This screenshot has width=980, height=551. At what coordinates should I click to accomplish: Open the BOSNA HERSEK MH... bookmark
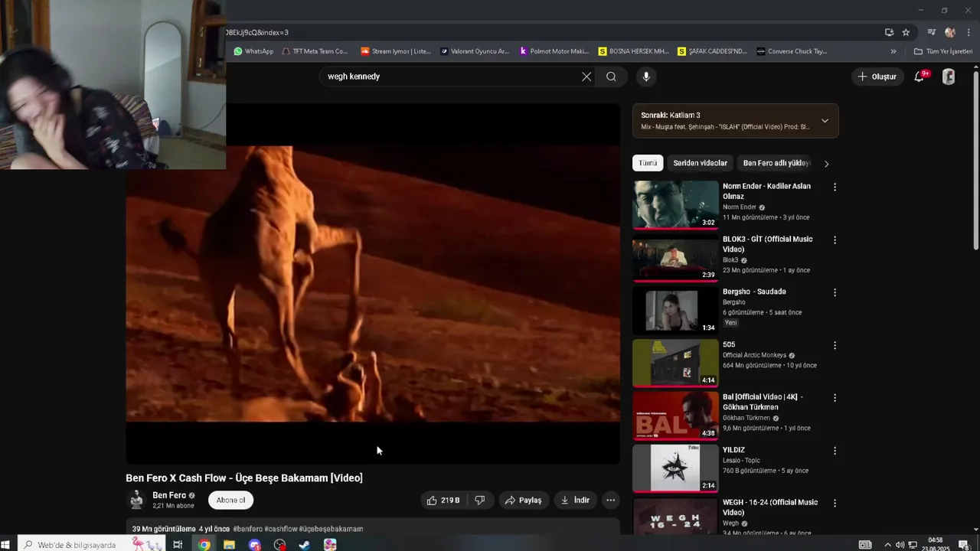click(x=634, y=51)
